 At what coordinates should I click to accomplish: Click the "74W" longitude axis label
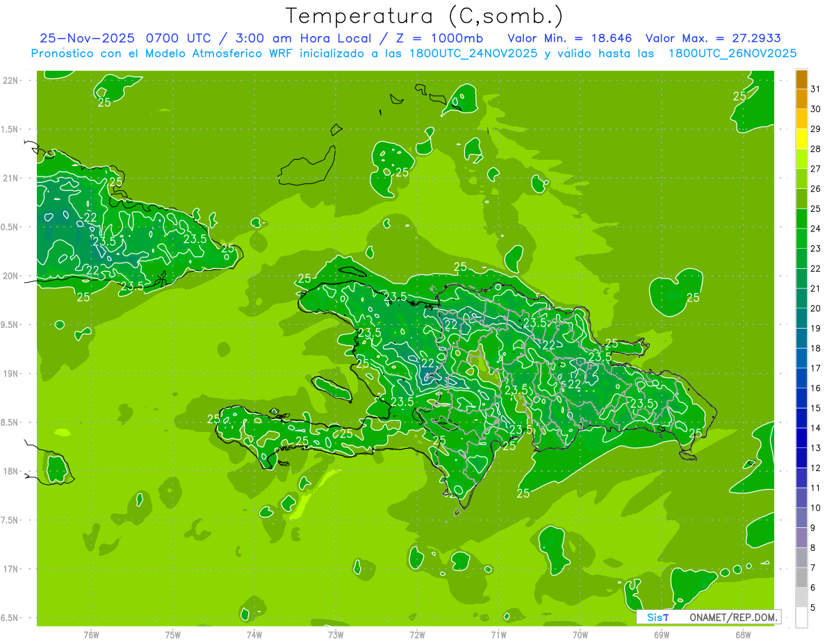pos(254,634)
